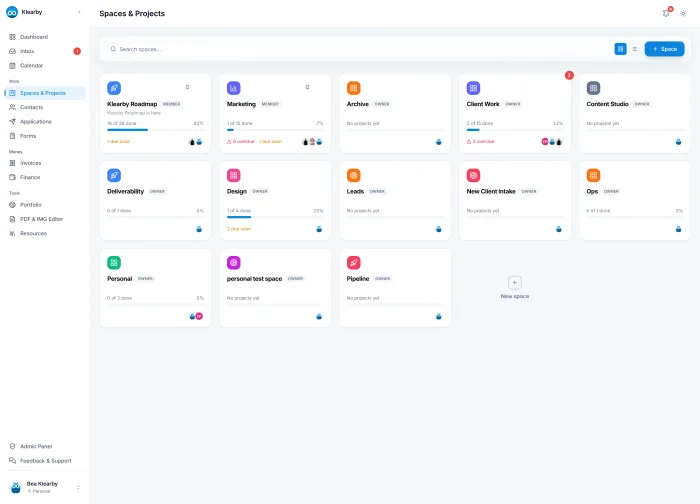The height and width of the screenshot is (504, 700).
Task: Focus the Search spaces field
Action: pos(357,49)
